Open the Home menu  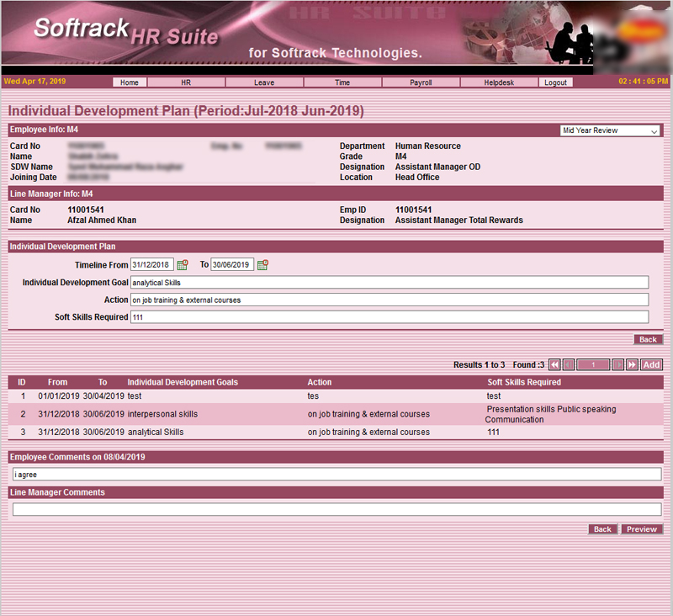pyautogui.click(x=130, y=82)
